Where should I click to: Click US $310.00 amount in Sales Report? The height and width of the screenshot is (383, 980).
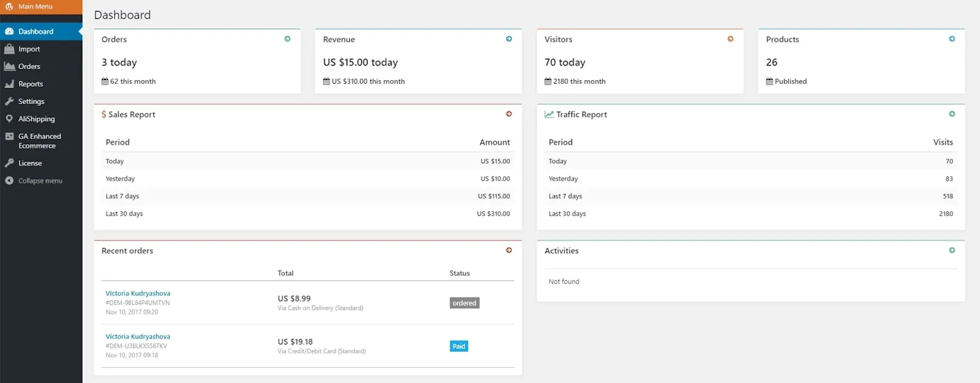click(494, 214)
